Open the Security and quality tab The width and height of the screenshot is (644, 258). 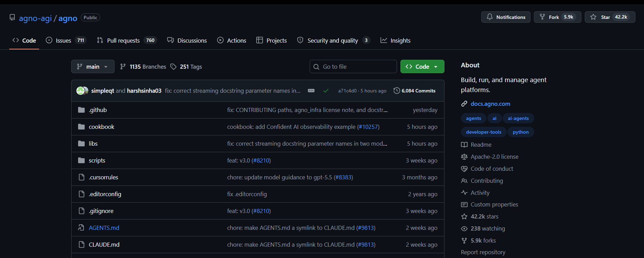click(x=334, y=41)
